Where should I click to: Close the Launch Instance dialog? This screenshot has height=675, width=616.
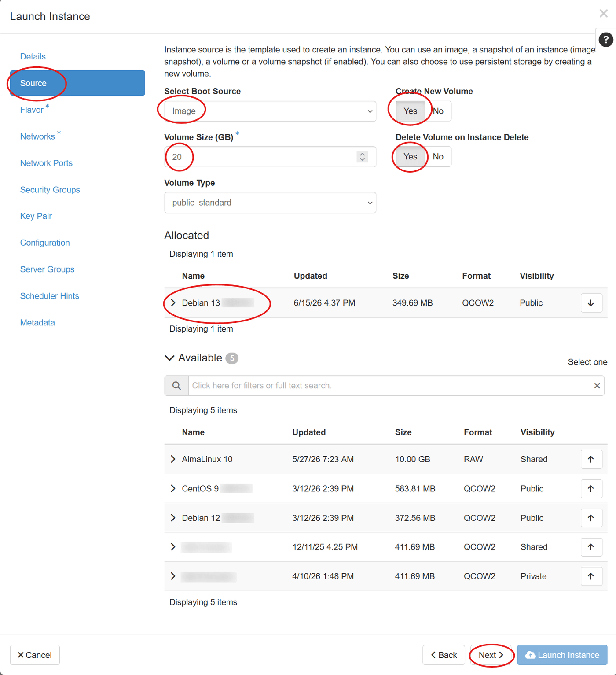604,14
